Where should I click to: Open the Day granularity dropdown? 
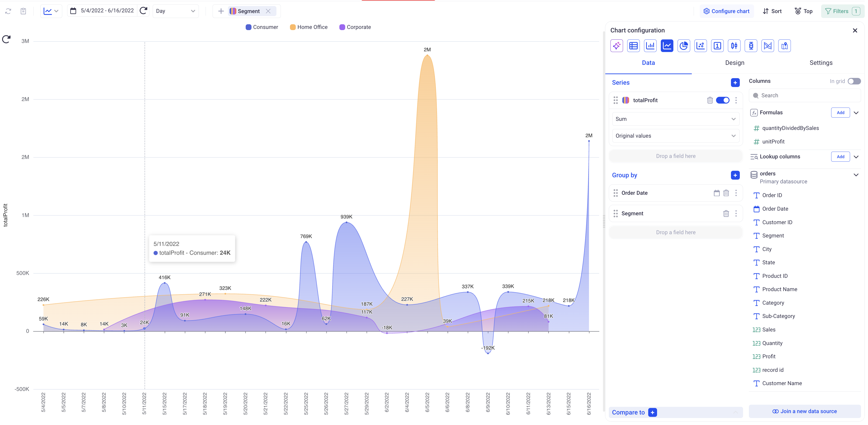(x=175, y=11)
